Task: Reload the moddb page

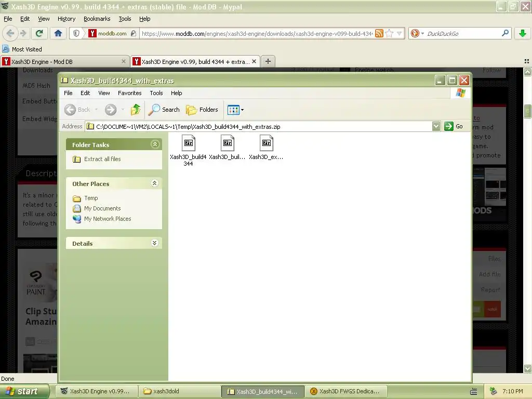Action: tap(39, 33)
